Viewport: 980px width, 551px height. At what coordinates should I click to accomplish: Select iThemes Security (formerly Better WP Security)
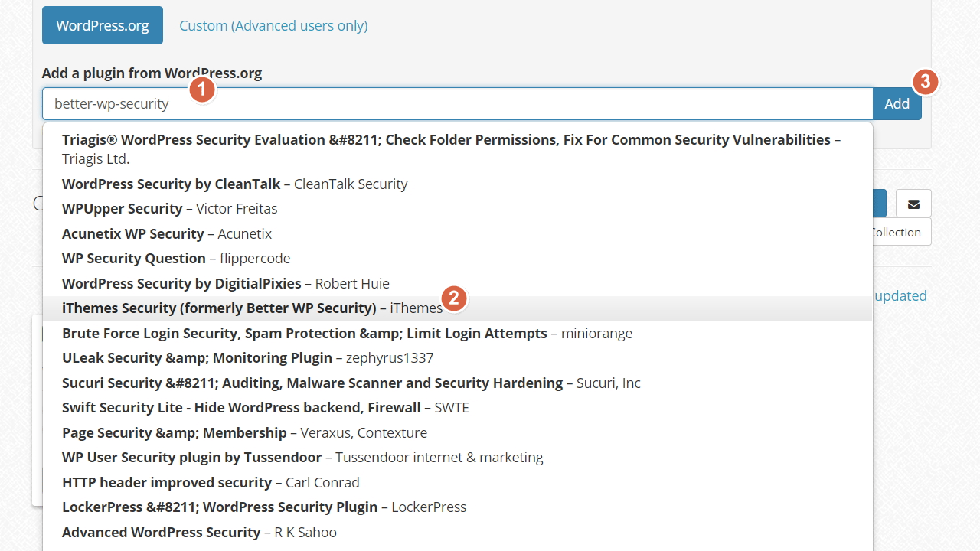458,308
